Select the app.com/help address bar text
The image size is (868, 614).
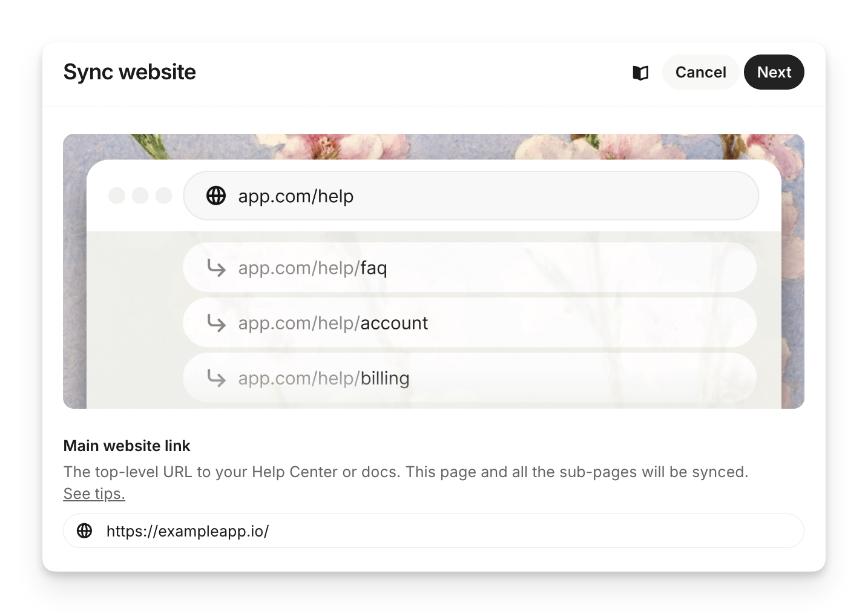point(295,196)
